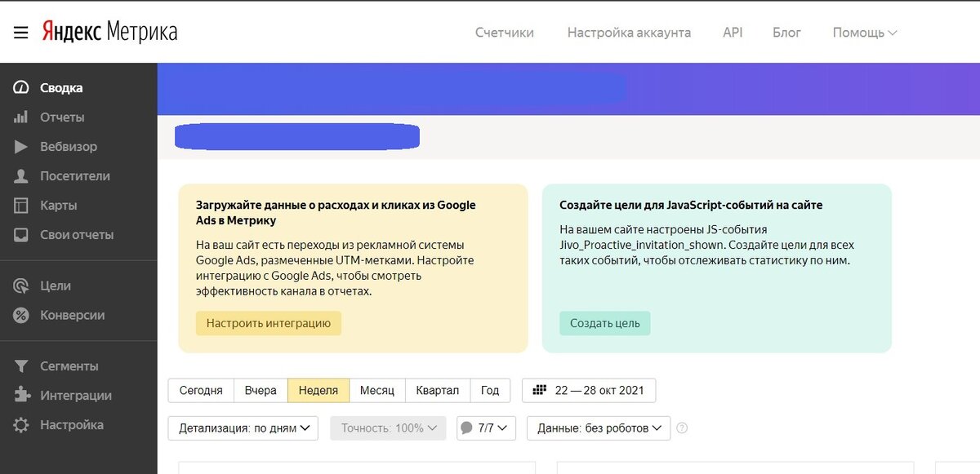Click the Сводка gauge icon

21,88
